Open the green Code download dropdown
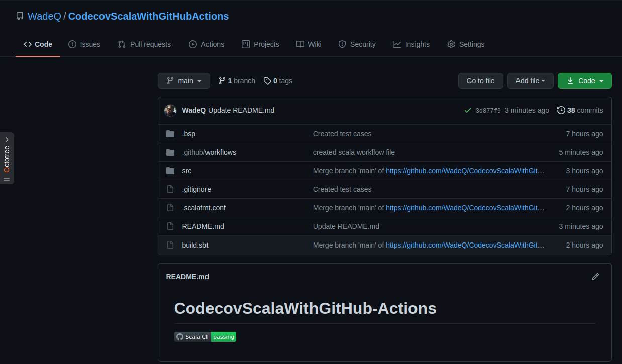This screenshot has width=622, height=364. coord(585,81)
